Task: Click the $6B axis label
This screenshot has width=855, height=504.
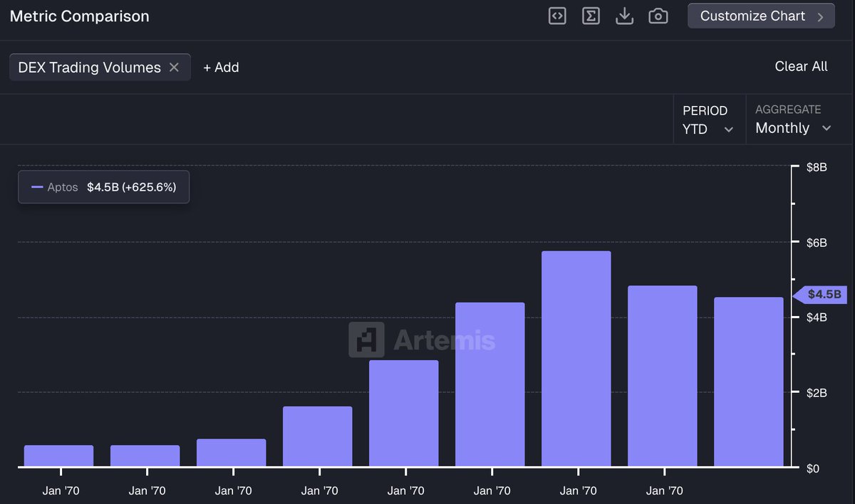Action: point(817,243)
